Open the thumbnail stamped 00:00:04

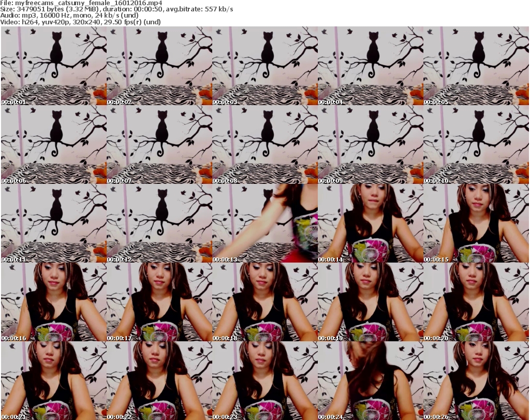point(371,66)
